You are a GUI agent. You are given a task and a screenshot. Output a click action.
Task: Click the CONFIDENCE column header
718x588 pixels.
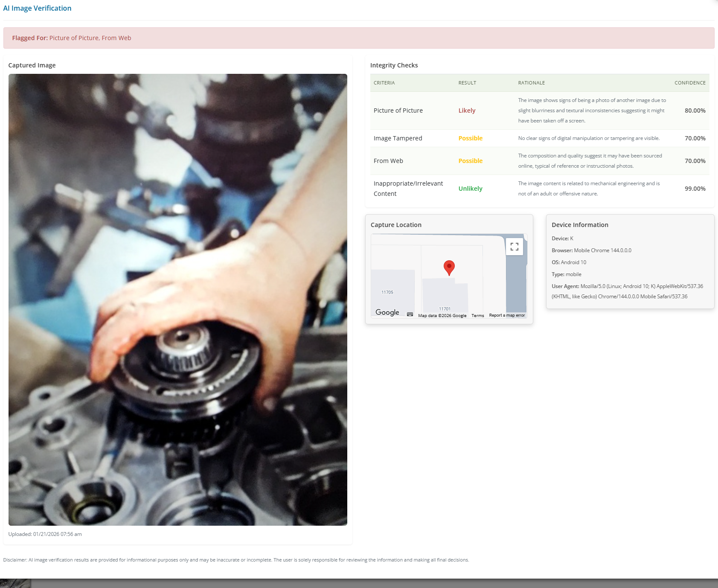690,83
